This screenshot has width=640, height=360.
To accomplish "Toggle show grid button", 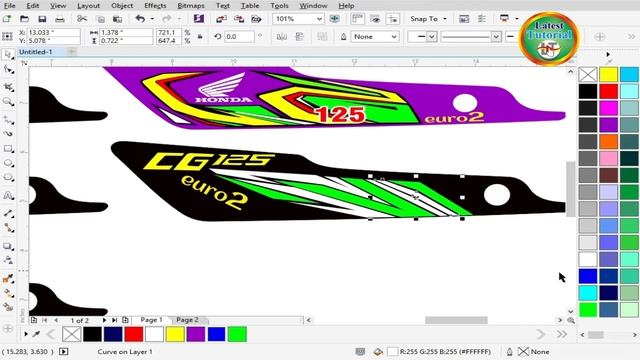I will 375,19.
